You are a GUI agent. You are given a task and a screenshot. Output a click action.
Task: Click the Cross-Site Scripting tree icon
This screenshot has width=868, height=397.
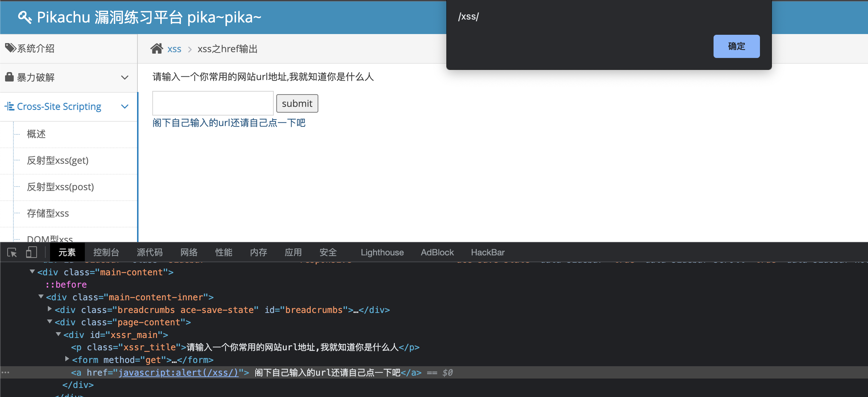9,106
